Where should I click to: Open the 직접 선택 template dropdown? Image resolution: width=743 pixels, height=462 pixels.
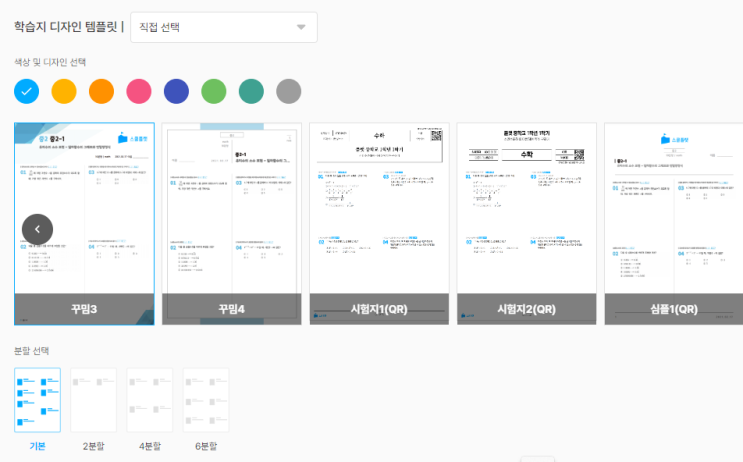pos(224,27)
